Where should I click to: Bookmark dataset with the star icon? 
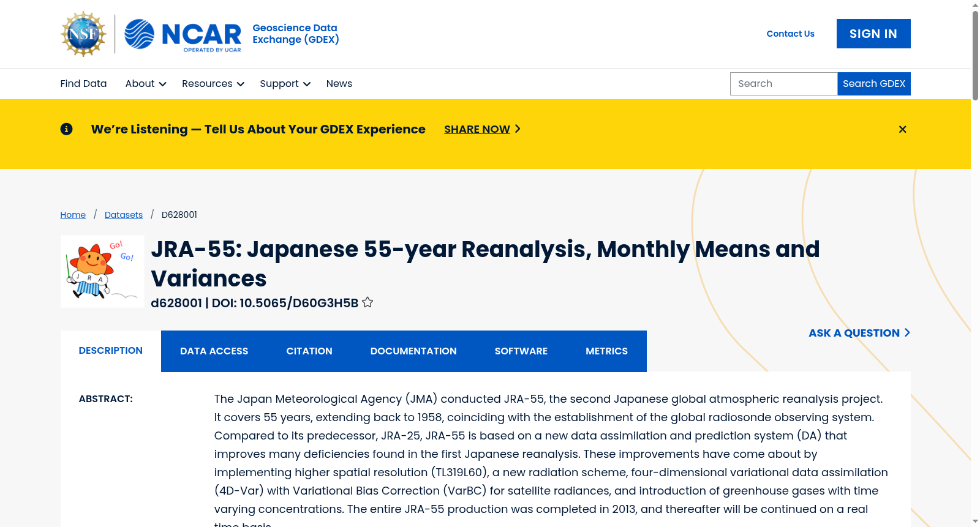click(367, 302)
